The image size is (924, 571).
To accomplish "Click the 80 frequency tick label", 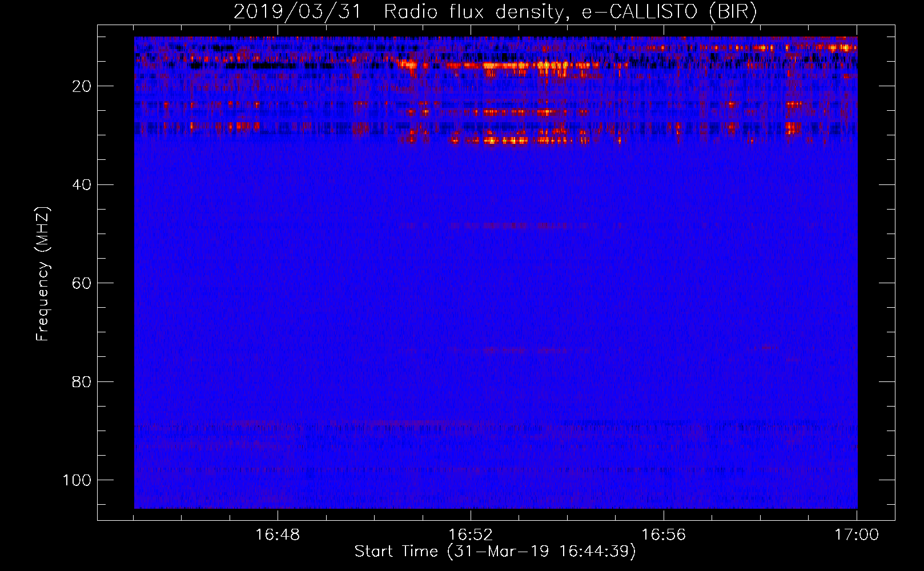I will pos(82,381).
